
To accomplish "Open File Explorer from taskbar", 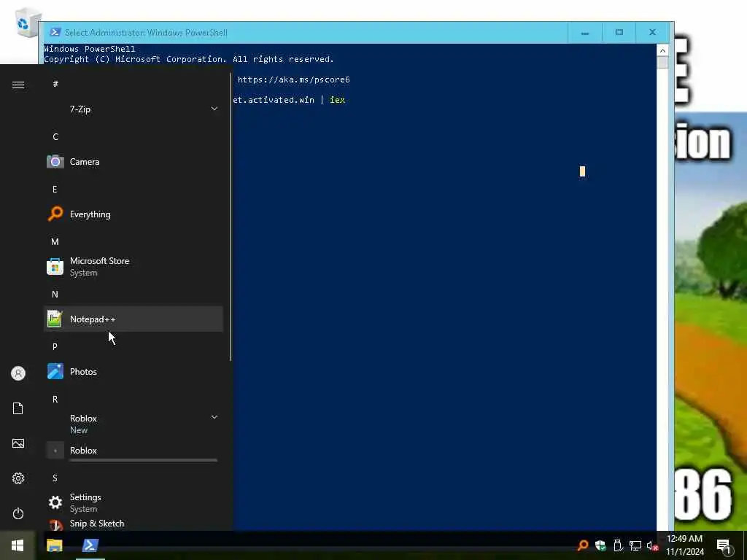I will [x=54, y=545].
